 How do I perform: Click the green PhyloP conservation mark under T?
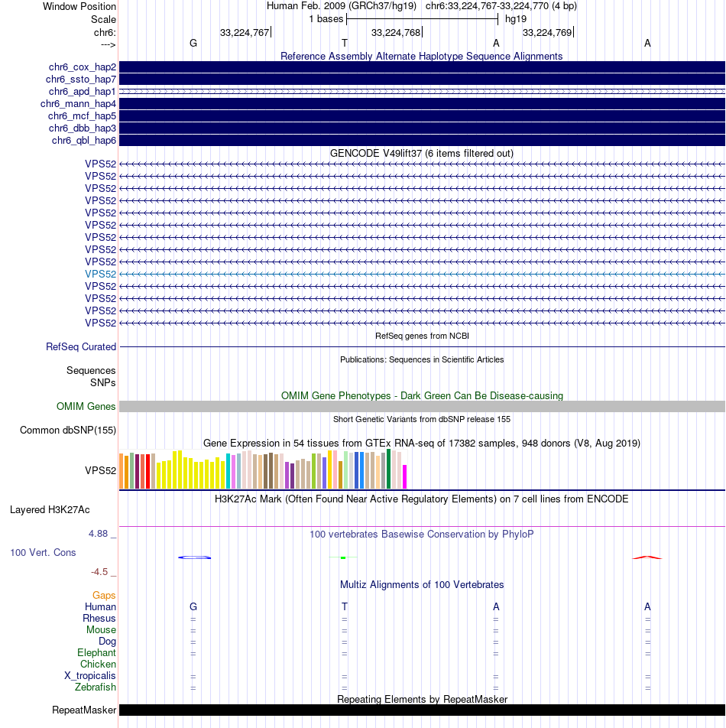pos(343,557)
